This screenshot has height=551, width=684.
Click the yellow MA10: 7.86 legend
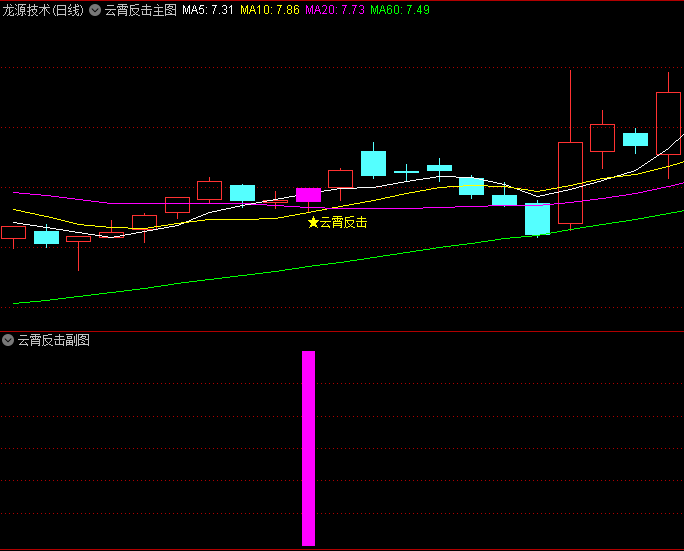(x=270, y=10)
